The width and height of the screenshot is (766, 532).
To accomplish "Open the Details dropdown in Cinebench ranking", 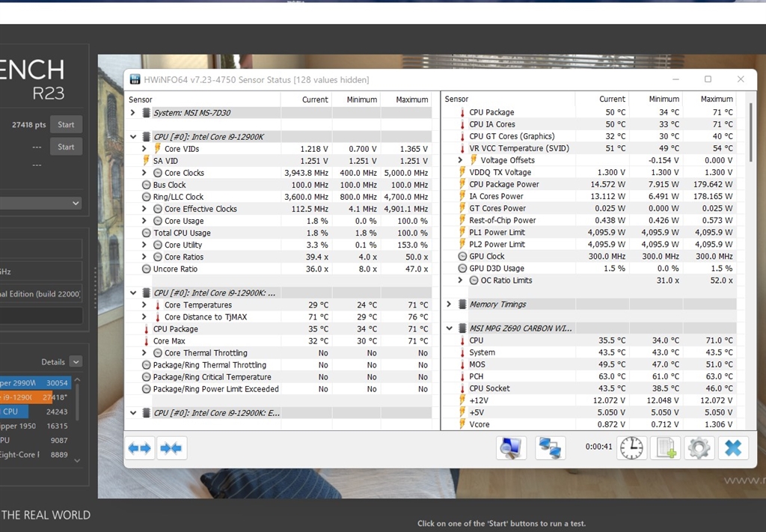I will tap(76, 362).
